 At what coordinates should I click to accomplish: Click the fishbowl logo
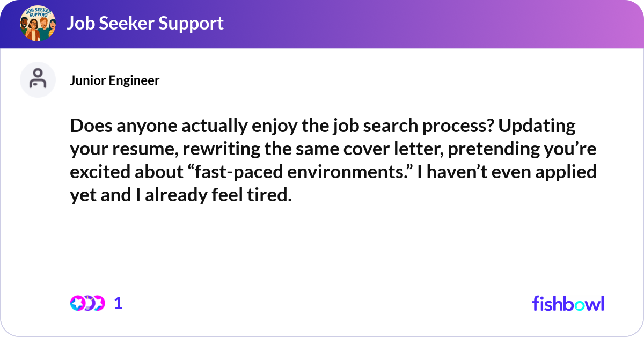pos(568,303)
